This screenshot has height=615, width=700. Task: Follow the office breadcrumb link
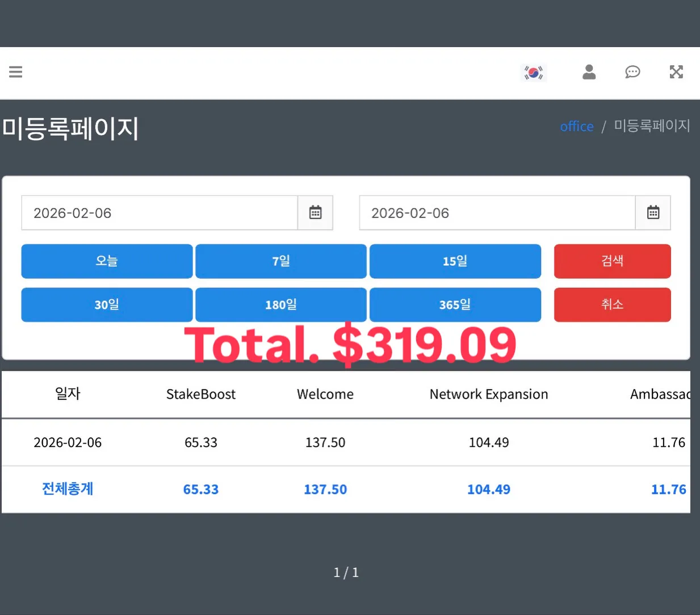point(577,127)
